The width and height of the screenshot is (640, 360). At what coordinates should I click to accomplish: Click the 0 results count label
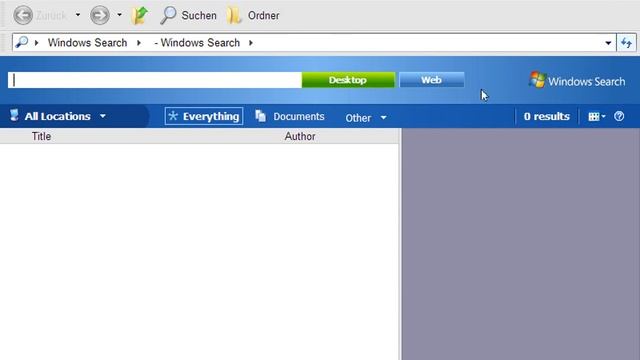(x=547, y=116)
